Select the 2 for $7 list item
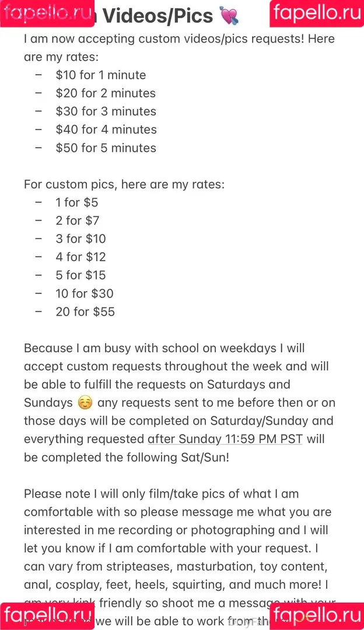This screenshot has height=630, width=364. click(78, 220)
